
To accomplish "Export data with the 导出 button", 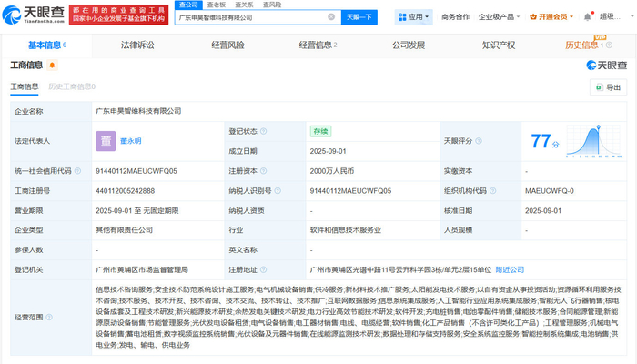I will pos(608,87).
